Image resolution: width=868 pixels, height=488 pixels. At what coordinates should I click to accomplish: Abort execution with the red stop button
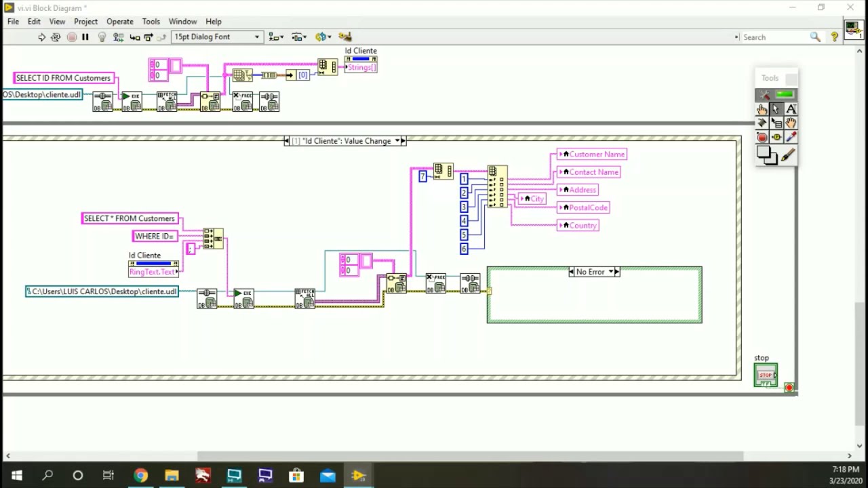(x=71, y=37)
